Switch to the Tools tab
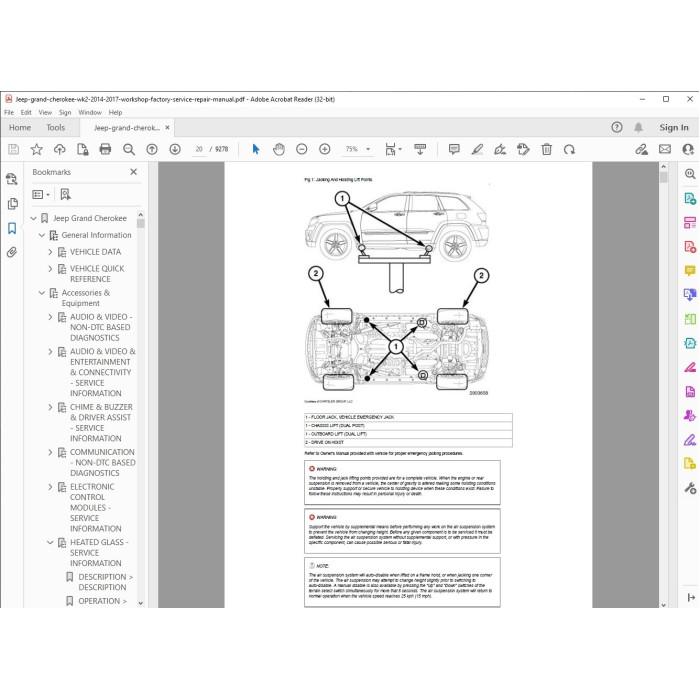Viewport: 700px width, 700px height. [x=56, y=128]
